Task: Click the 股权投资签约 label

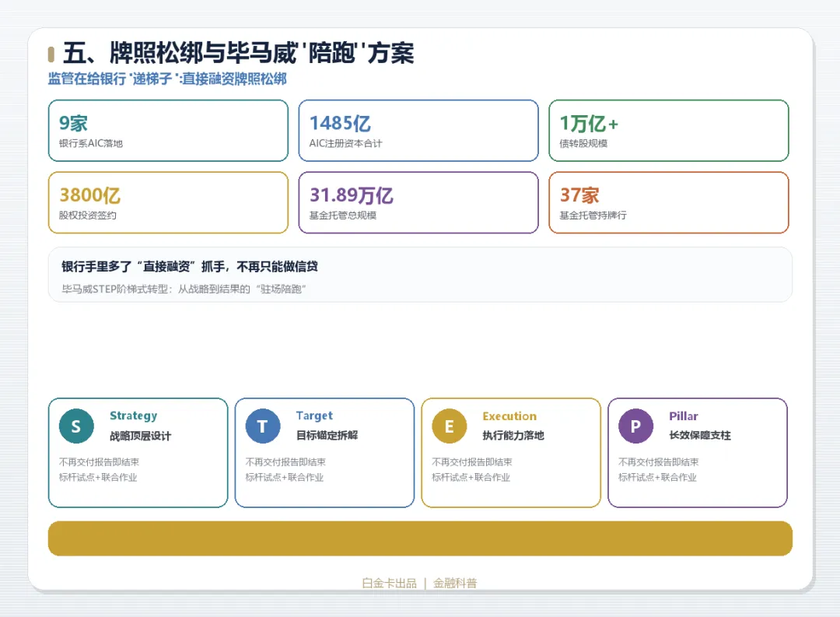Action: (87, 216)
